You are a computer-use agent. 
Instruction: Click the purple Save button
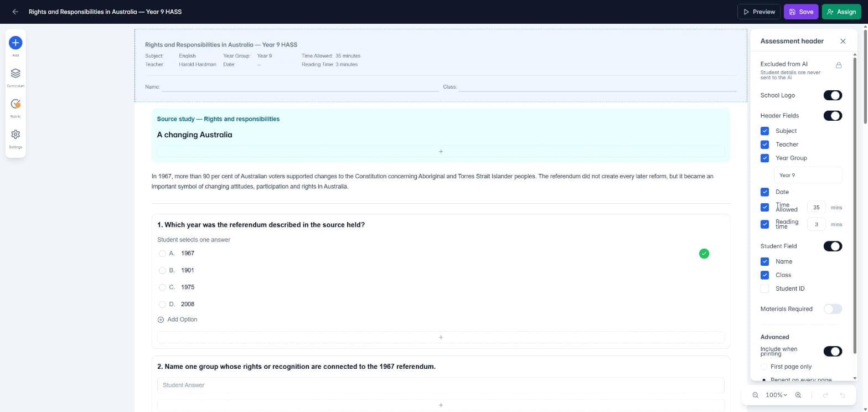(x=801, y=12)
